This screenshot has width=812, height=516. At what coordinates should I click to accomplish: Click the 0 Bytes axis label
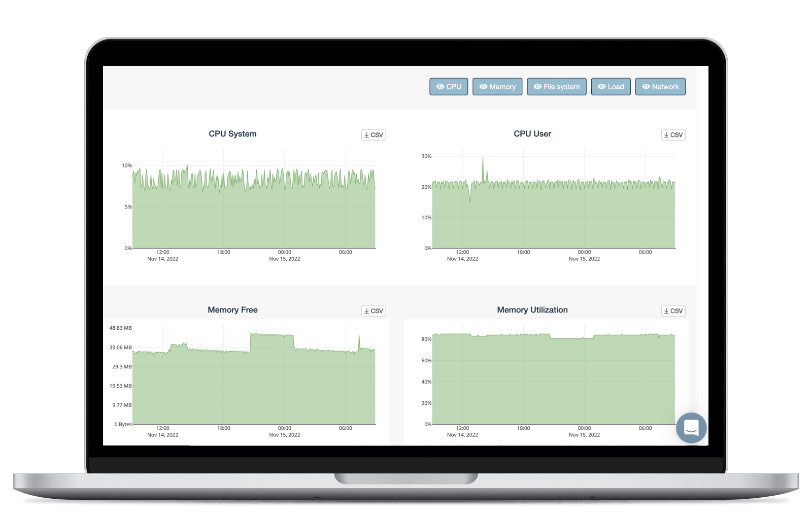(123, 425)
